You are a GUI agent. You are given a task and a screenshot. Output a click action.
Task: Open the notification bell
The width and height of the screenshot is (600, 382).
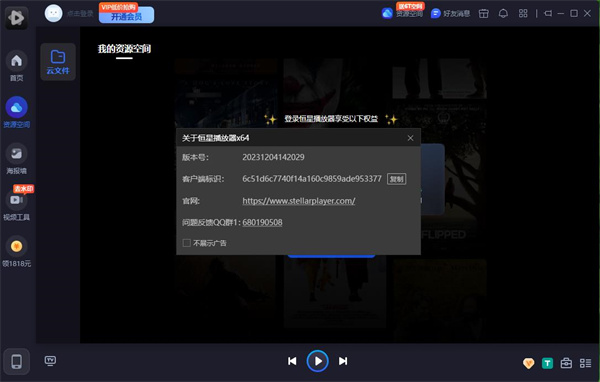point(503,13)
